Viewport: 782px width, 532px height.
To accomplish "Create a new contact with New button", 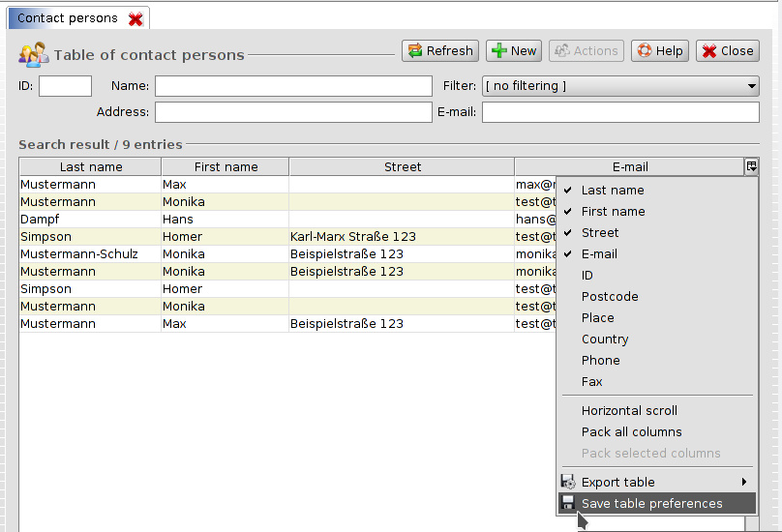I will 513,51.
